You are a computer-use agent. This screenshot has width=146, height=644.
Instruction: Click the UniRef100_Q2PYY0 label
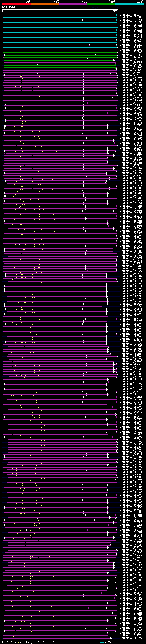tap(131, 600)
